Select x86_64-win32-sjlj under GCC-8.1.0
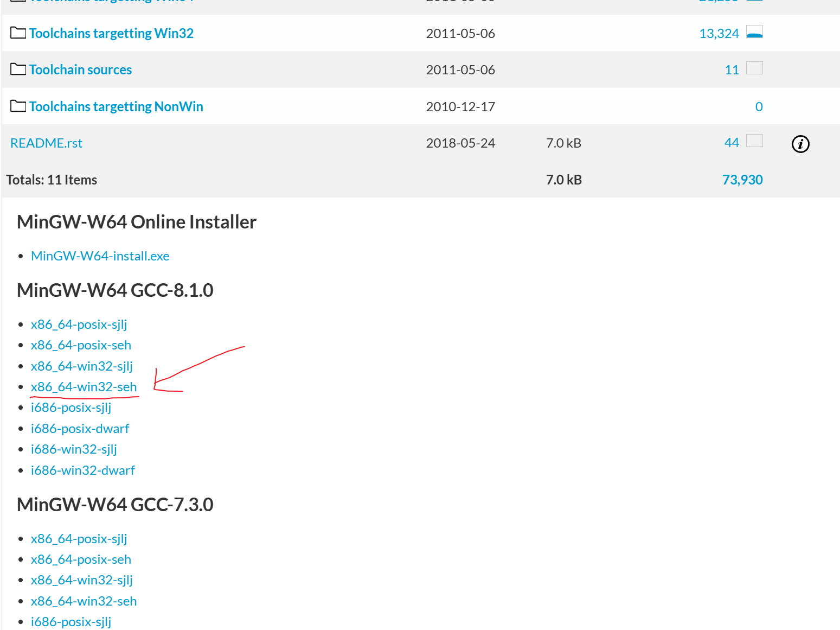The height and width of the screenshot is (630, 840). point(82,366)
